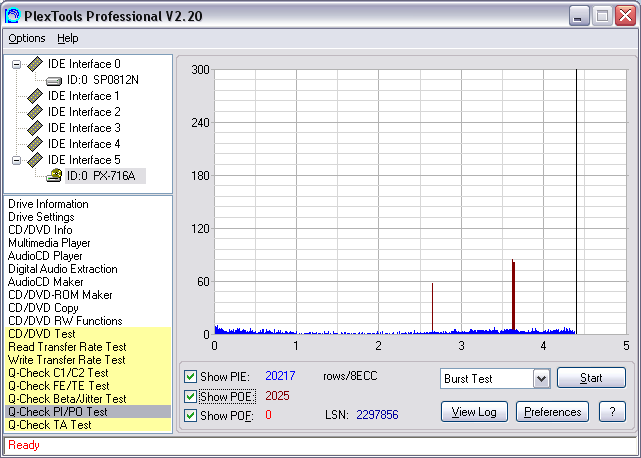This screenshot has height=458, width=641.
Task: Click the IDE Interface 4 chip icon
Action: tap(35, 144)
